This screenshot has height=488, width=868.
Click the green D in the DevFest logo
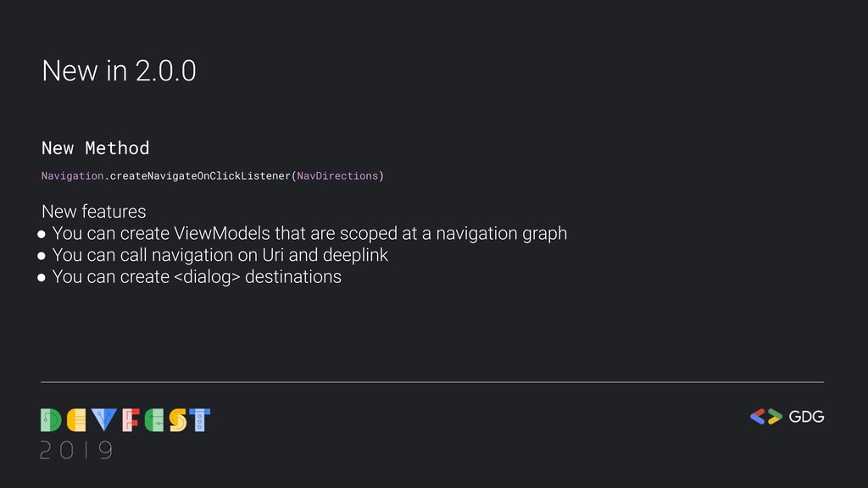point(51,420)
